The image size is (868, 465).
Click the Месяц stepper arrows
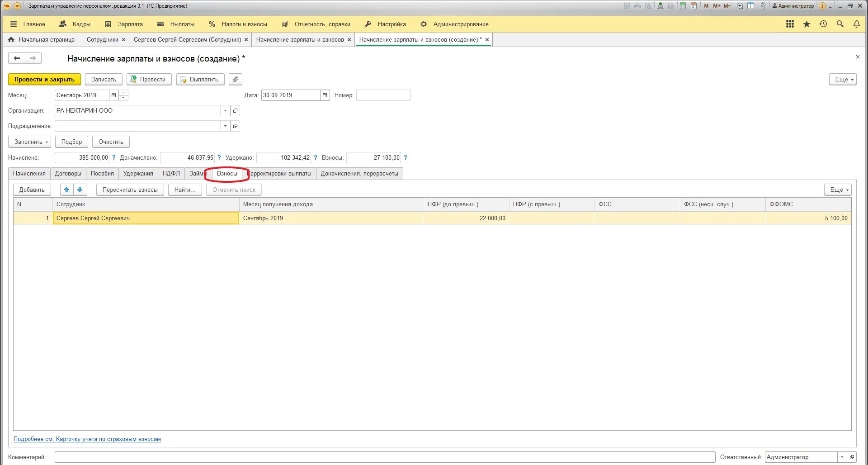[x=123, y=95]
